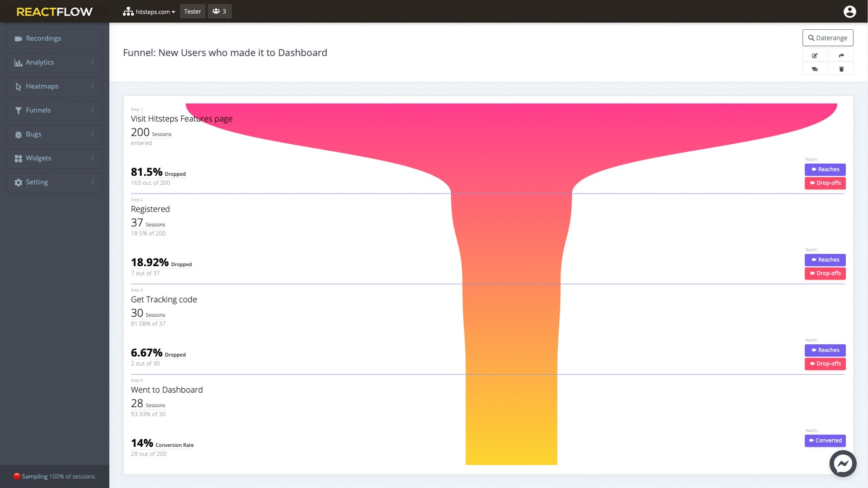Open the Messenger chat bubble
Viewport: 868px width, 488px height.
(x=843, y=464)
